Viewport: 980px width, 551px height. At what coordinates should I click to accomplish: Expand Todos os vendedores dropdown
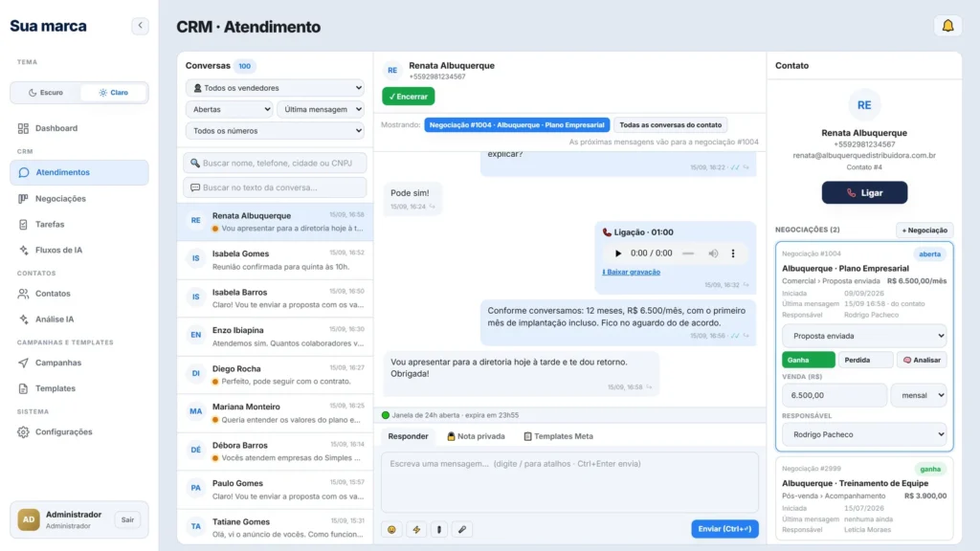[x=275, y=88]
